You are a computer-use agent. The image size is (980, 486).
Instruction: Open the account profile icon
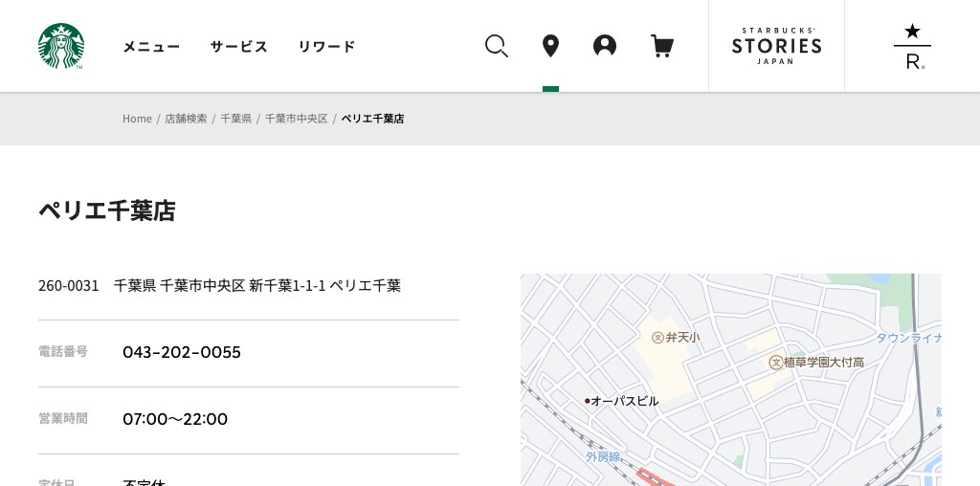(x=605, y=46)
